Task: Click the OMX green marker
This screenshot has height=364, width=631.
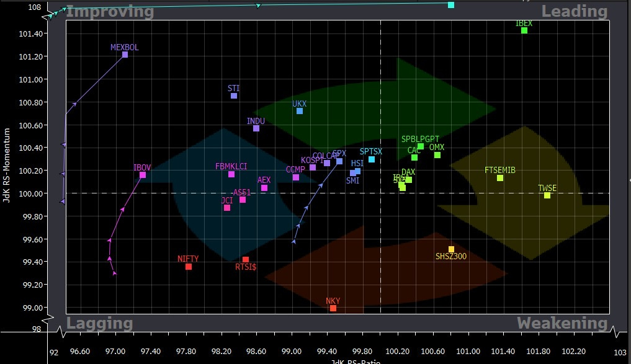Action: click(x=437, y=155)
